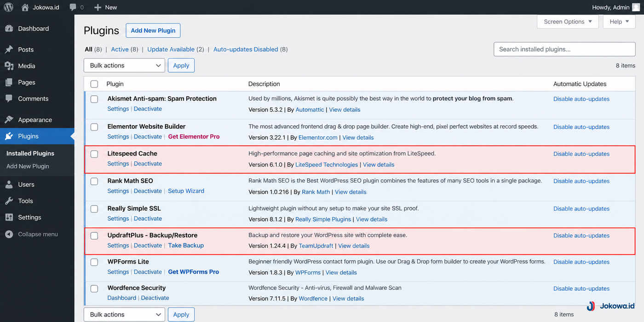View details of Really Simple SSL
Image resolution: width=644 pixels, height=322 pixels.
(x=372, y=219)
